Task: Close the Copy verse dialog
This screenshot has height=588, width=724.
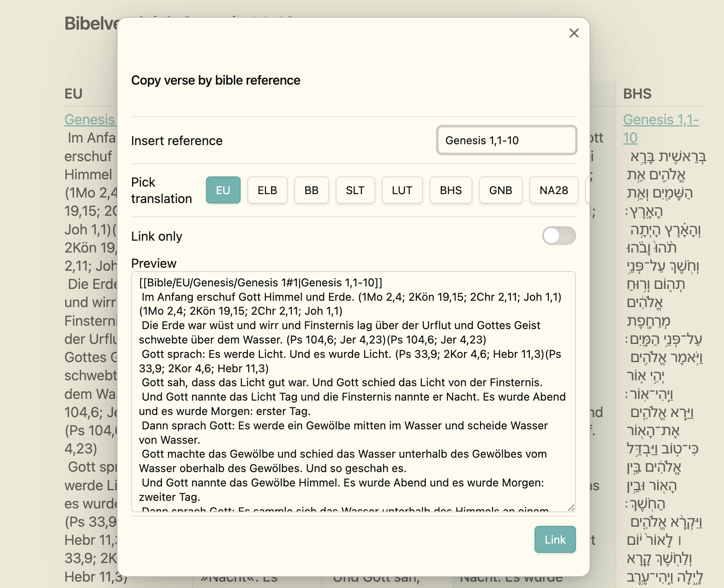Action: coord(574,33)
